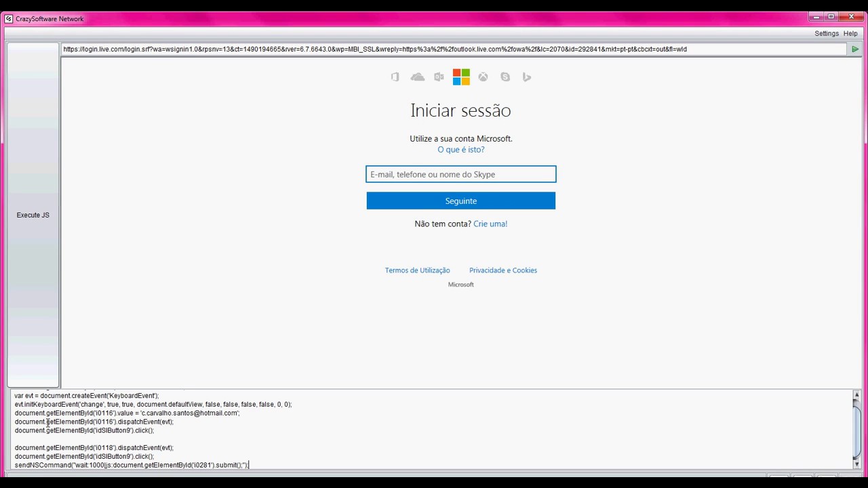Click the sendNSCommand code line
This screenshot has width=868, height=488.
tap(132, 465)
